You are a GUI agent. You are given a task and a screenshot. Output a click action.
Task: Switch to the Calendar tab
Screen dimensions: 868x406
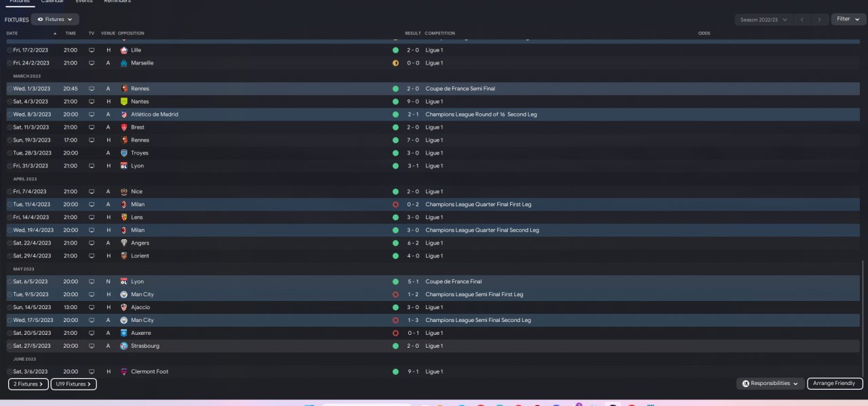click(x=52, y=2)
